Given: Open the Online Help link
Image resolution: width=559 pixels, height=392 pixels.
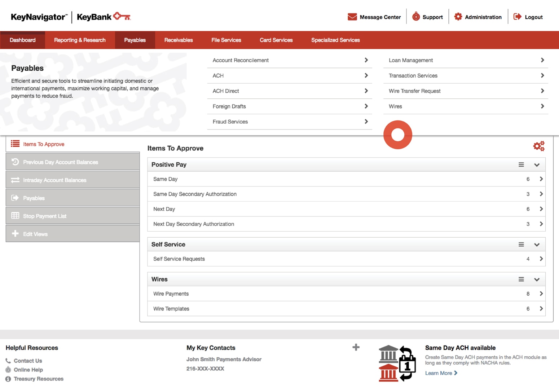Looking at the screenshot, I should point(28,370).
